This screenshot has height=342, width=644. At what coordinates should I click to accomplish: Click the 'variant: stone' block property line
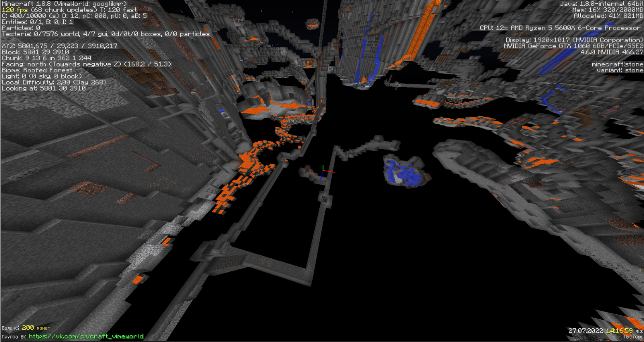620,70
